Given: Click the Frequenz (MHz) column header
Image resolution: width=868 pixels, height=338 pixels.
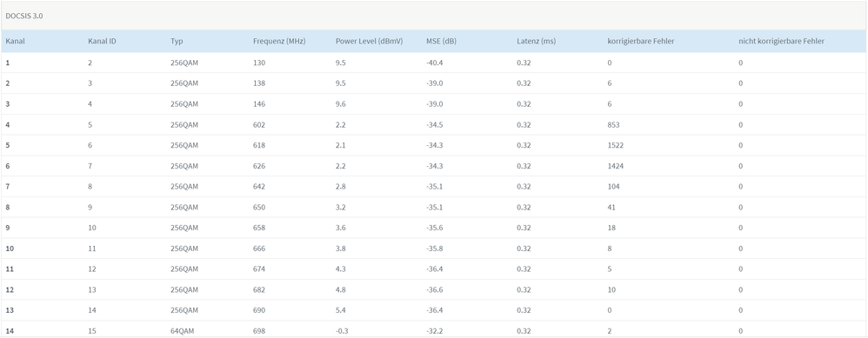Looking at the screenshot, I should coord(279,42).
